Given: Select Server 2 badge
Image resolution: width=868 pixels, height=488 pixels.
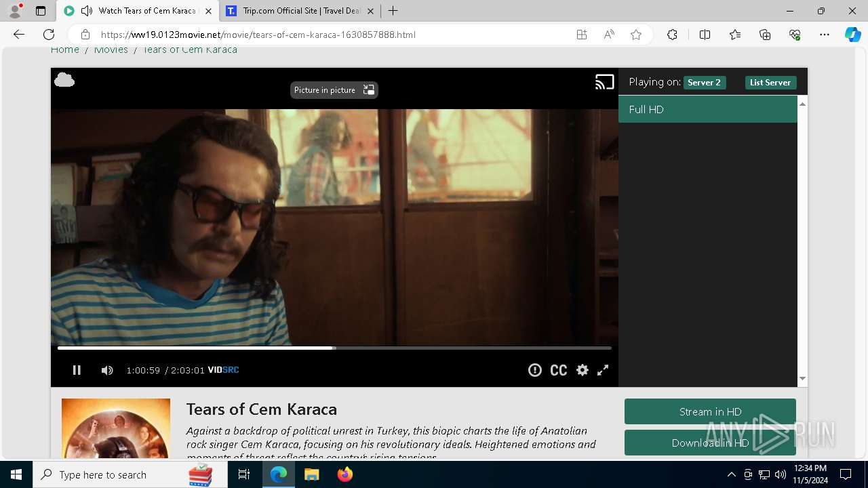Looking at the screenshot, I should pos(704,83).
